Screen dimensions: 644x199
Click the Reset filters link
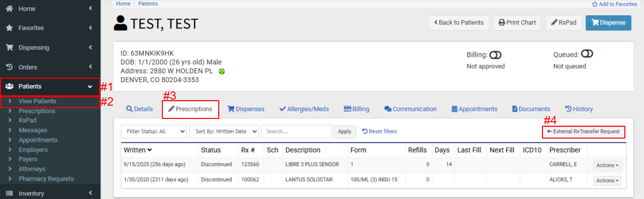(x=380, y=131)
